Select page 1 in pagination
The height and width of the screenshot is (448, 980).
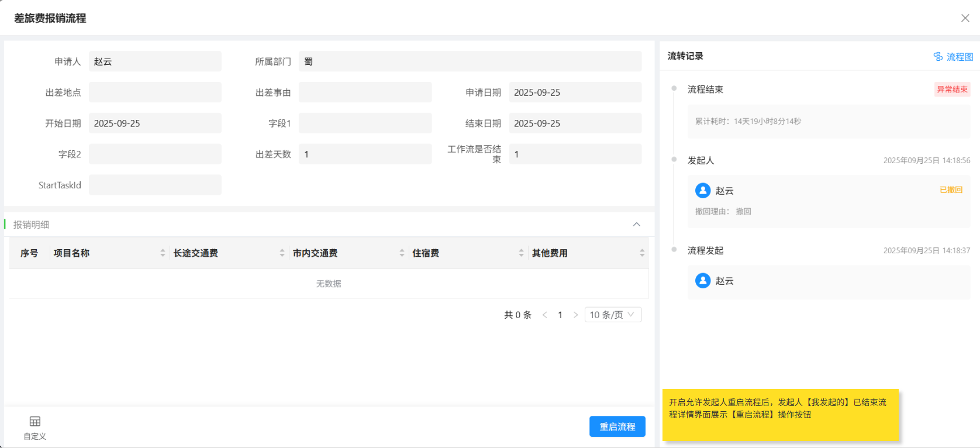pyautogui.click(x=560, y=315)
